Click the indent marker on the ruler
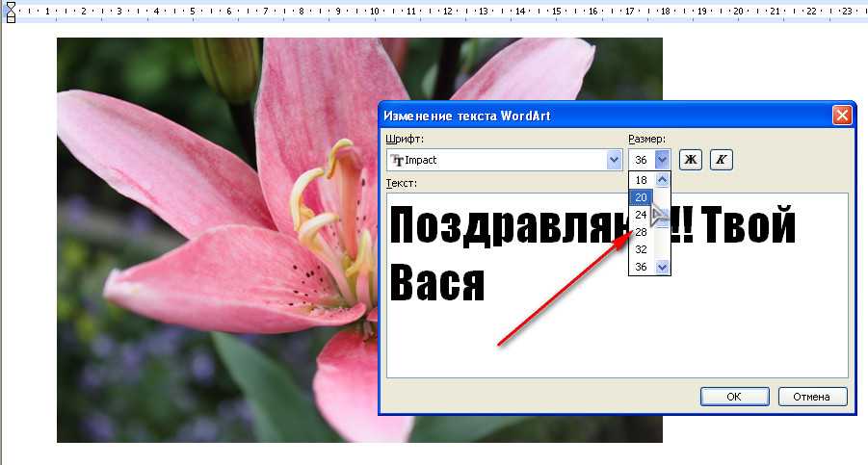The height and width of the screenshot is (465, 868). (11, 12)
